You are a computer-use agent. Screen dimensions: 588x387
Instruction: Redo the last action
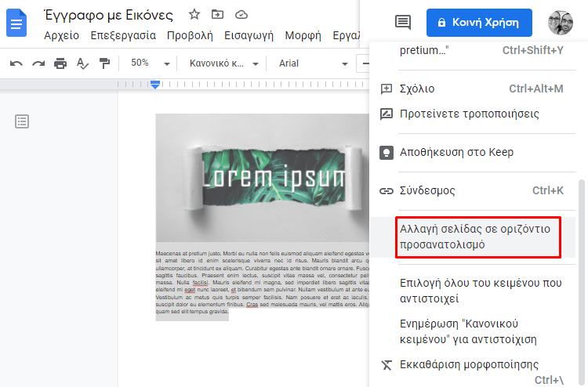click(x=38, y=63)
